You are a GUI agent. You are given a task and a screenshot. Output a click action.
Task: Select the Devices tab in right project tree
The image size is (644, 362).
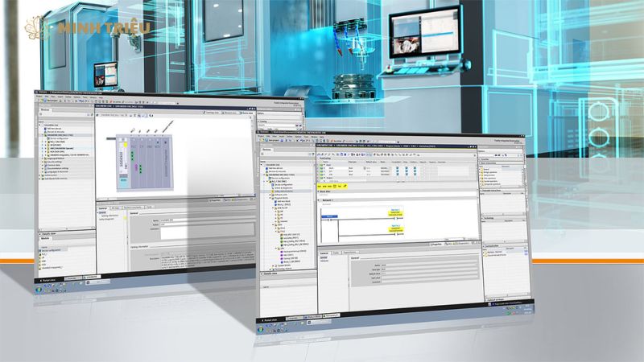tap(267, 150)
